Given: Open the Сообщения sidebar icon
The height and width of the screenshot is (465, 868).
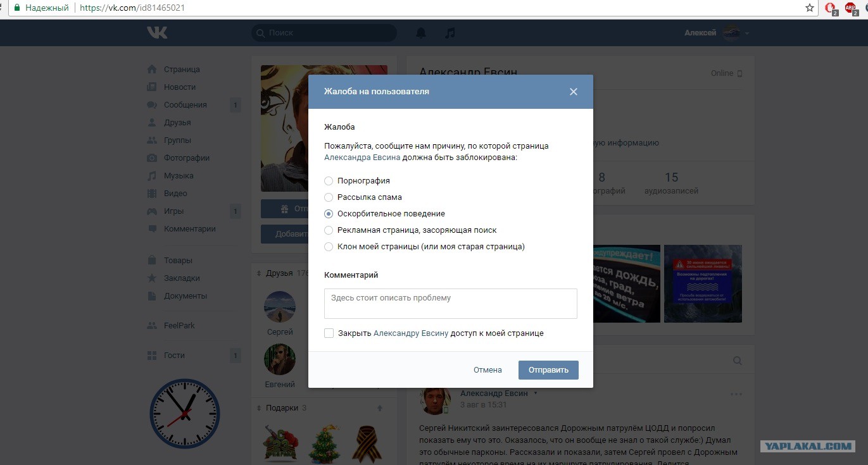Looking at the screenshot, I should click(152, 105).
